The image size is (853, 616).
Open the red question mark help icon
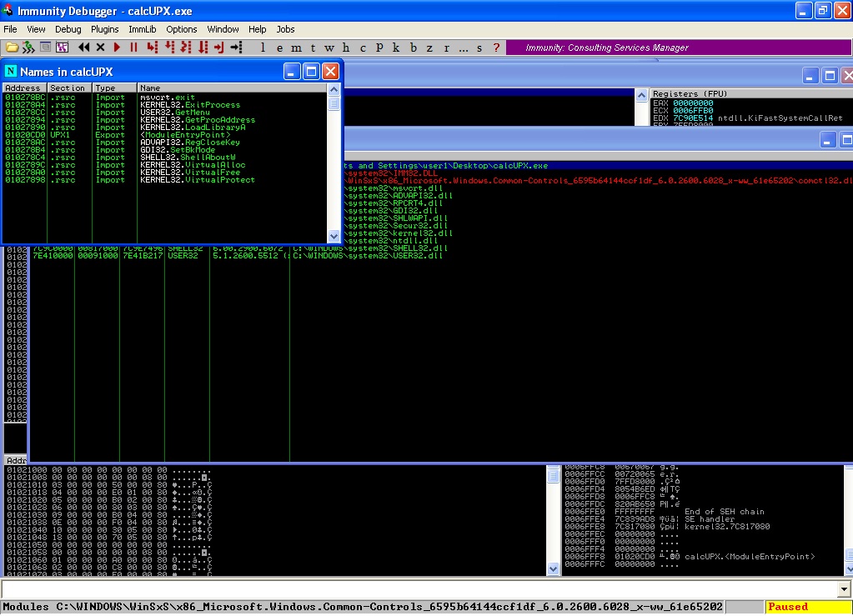click(497, 48)
